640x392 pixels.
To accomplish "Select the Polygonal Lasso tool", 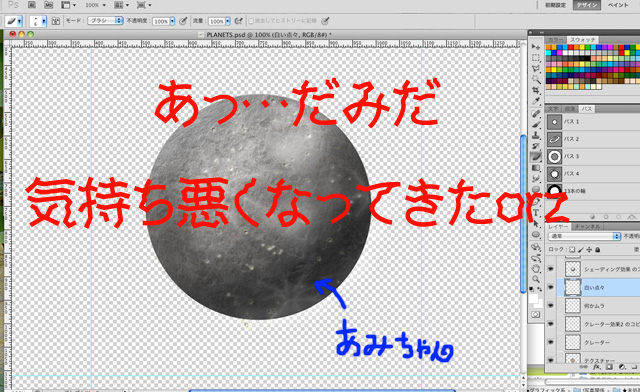I will (x=536, y=69).
